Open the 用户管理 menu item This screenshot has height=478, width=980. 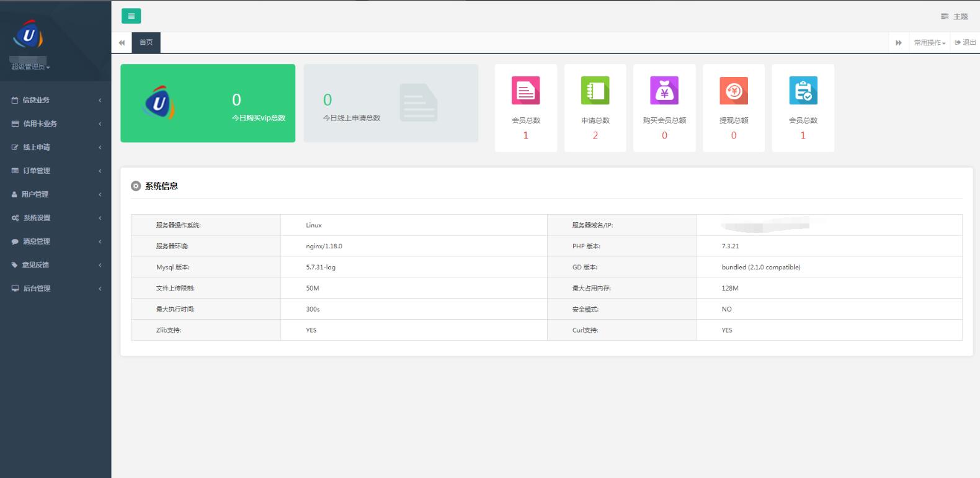(55, 194)
